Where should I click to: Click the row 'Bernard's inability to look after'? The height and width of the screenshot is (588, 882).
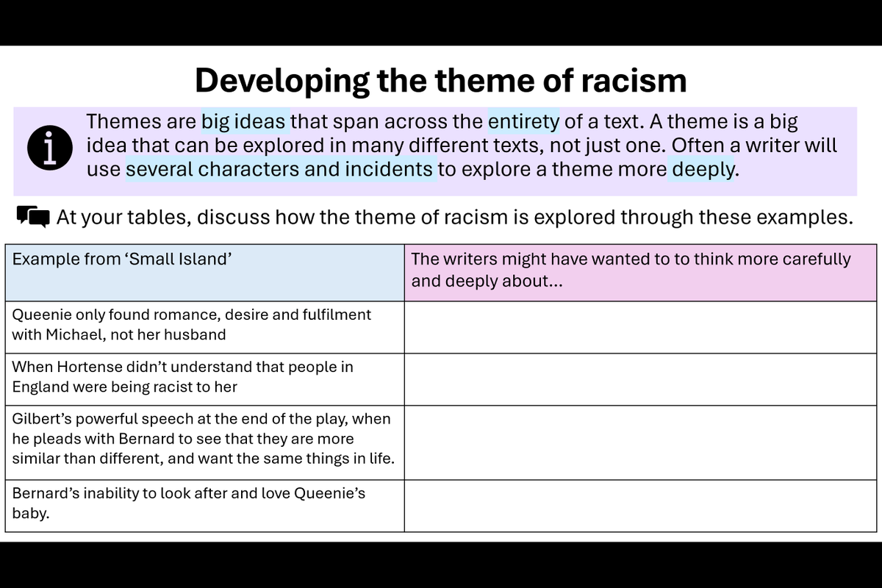204,506
